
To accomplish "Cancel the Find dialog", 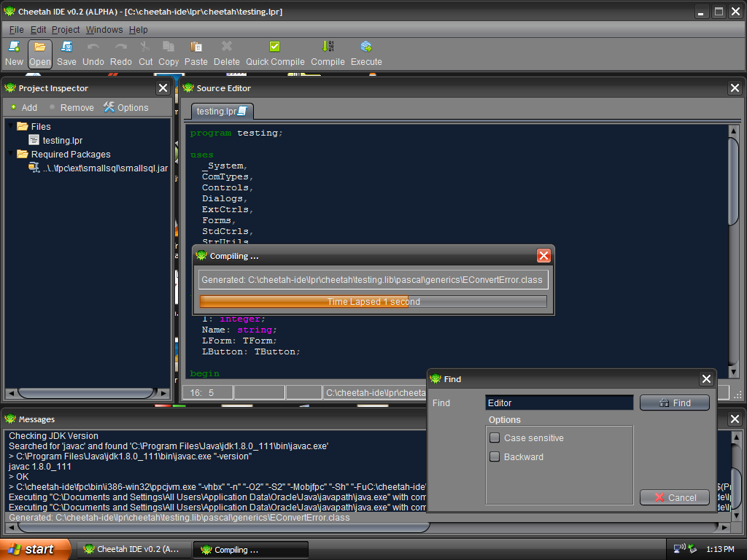I will pyautogui.click(x=674, y=497).
